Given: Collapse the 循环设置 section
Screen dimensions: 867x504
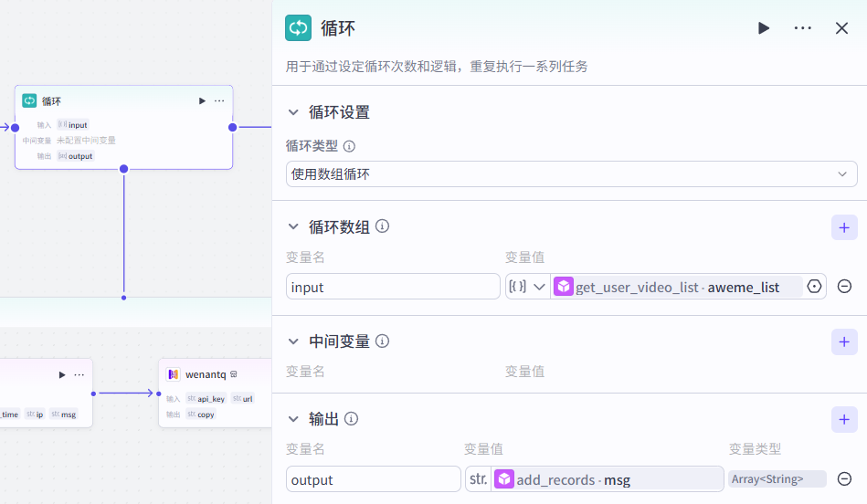Looking at the screenshot, I should (293, 112).
